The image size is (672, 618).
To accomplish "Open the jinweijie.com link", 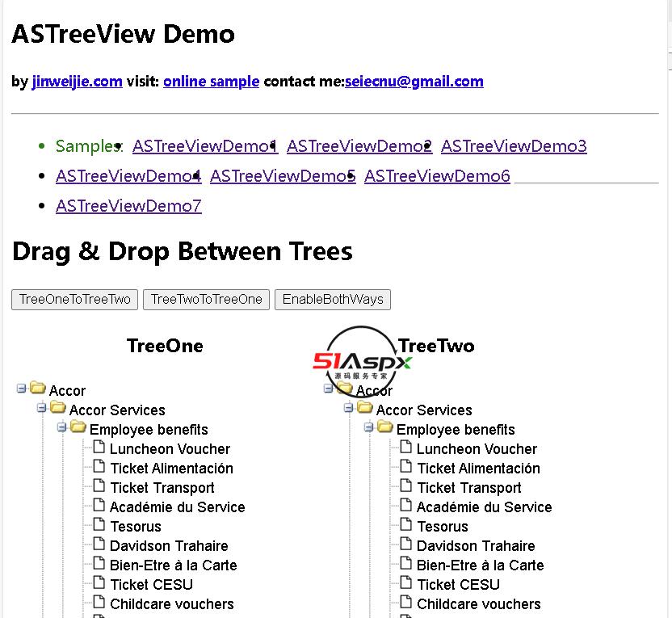I will pyautogui.click(x=78, y=81).
